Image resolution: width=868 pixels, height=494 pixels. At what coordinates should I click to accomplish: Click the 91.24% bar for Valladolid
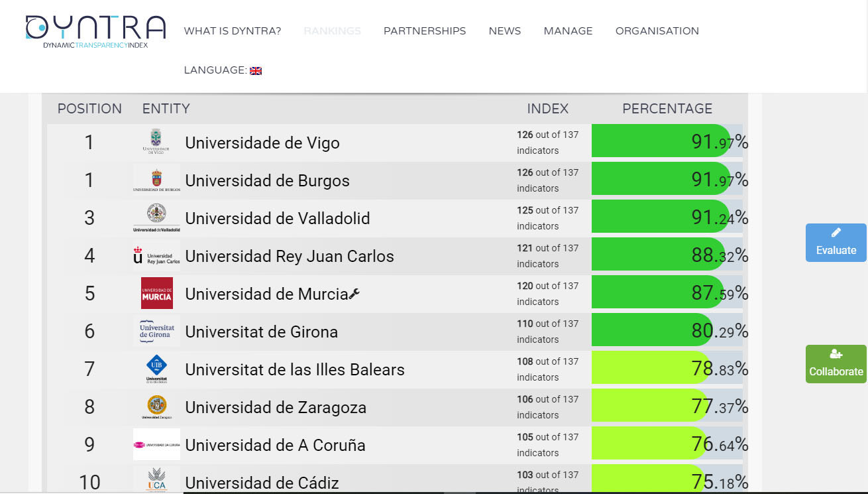point(661,216)
